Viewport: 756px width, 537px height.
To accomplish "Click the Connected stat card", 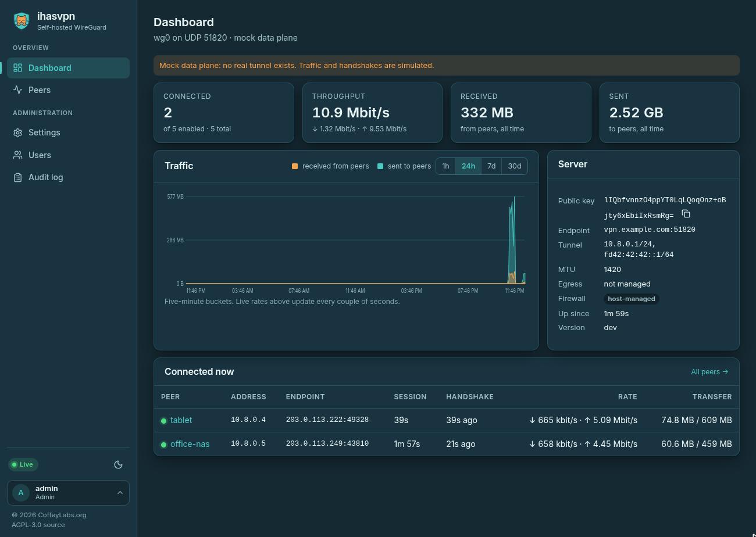I will [224, 113].
